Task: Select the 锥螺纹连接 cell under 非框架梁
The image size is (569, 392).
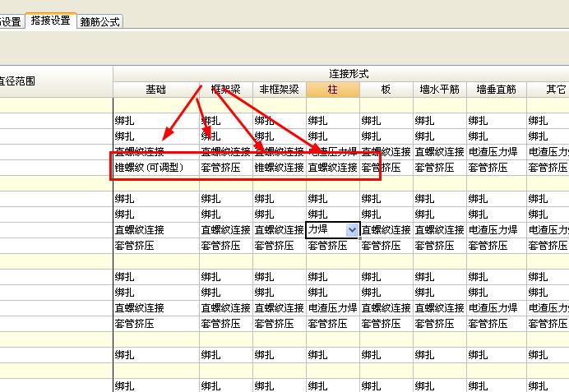Action: pyautogui.click(x=279, y=168)
